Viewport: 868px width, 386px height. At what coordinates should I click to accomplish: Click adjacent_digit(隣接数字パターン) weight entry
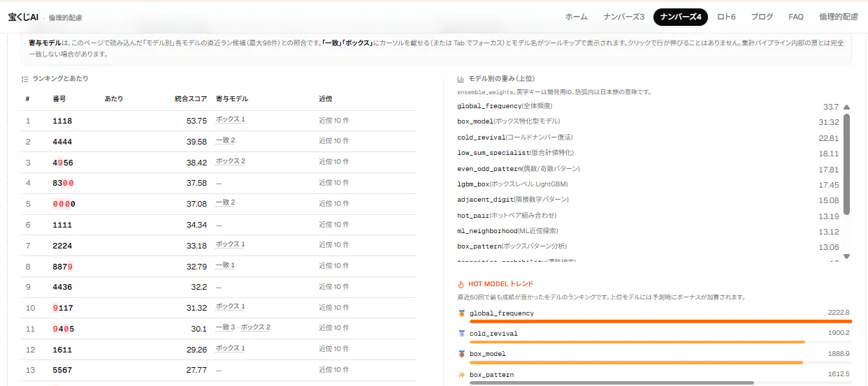click(513, 200)
